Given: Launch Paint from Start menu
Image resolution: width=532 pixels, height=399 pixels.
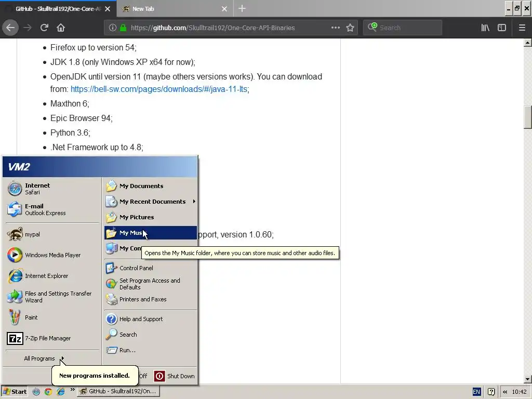Looking at the screenshot, I should coord(52,317).
